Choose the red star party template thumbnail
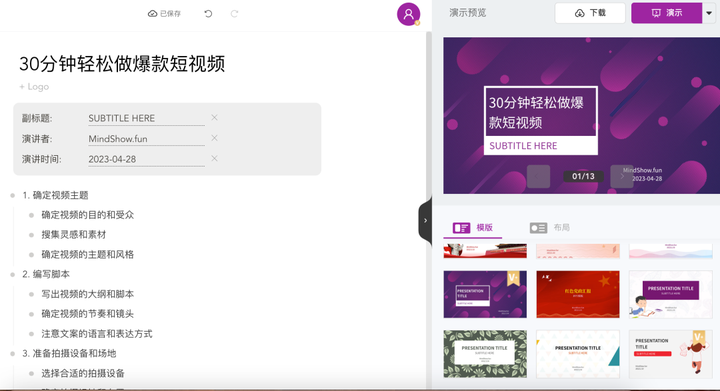The image size is (720, 391). (x=578, y=294)
